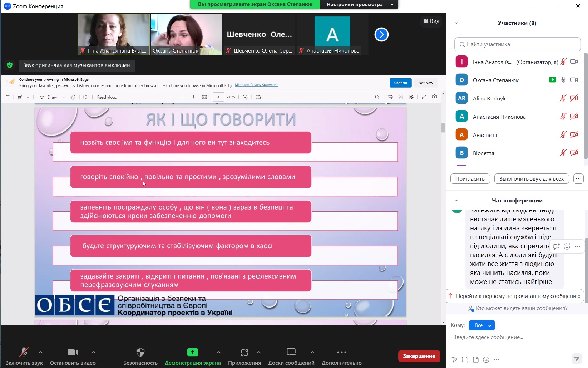Rotate the PDF page

coord(245,97)
